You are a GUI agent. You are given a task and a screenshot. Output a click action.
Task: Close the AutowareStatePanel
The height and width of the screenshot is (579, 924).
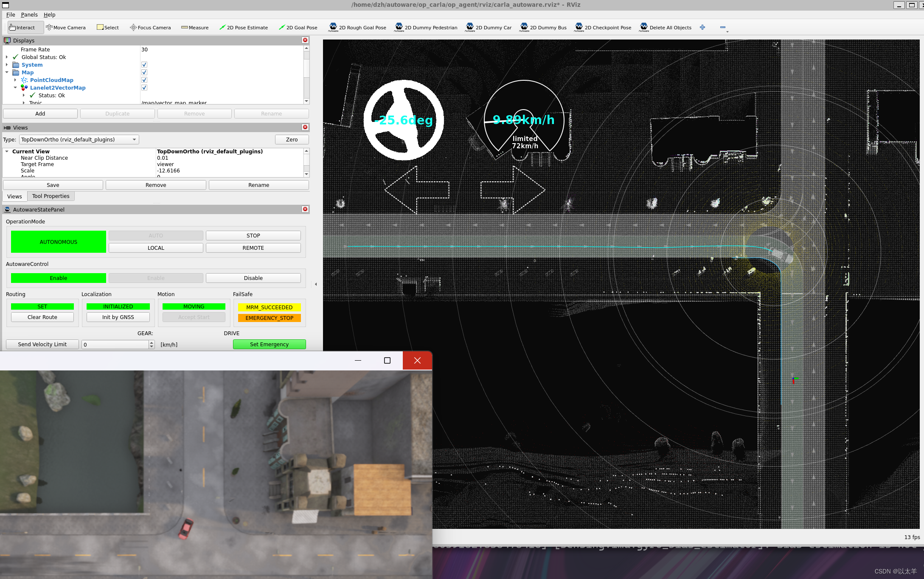305,209
